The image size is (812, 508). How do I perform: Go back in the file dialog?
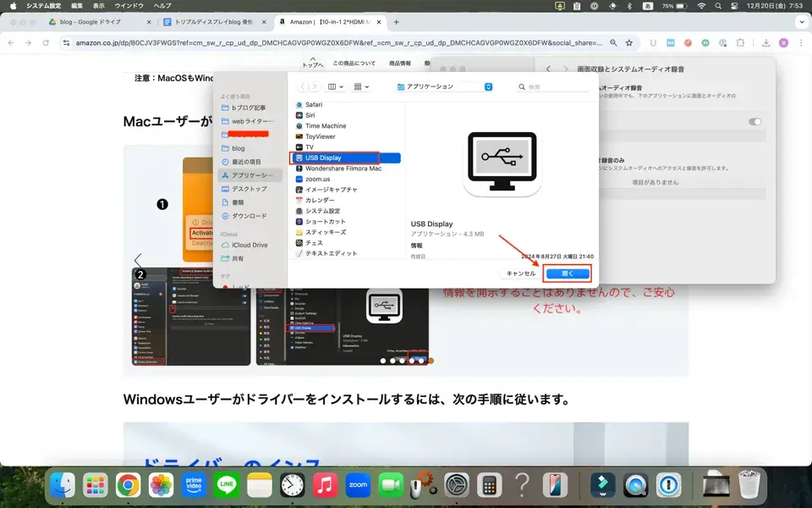point(303,86)
